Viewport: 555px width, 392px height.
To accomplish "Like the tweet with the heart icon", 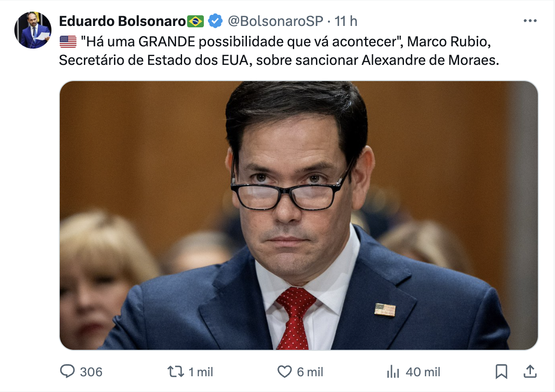I will pos(284,372).
